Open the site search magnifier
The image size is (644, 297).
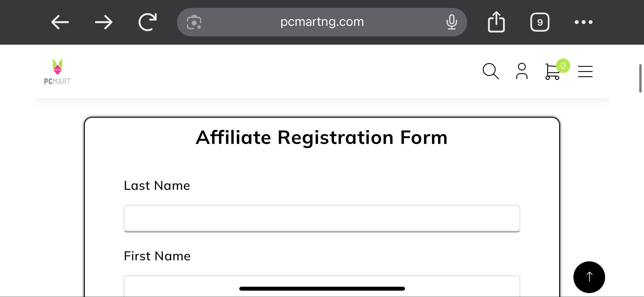click(x=491, y=71)
